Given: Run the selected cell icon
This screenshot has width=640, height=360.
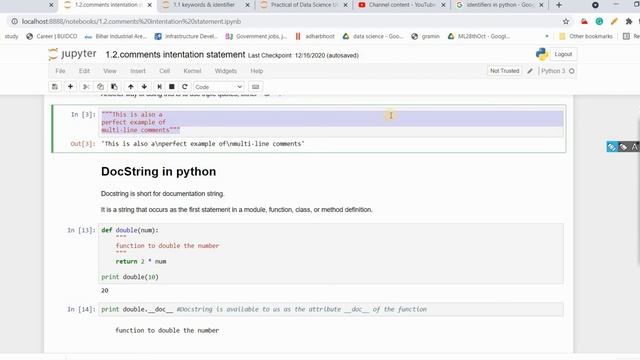Looking at the screenshot, I should (159, 87).
